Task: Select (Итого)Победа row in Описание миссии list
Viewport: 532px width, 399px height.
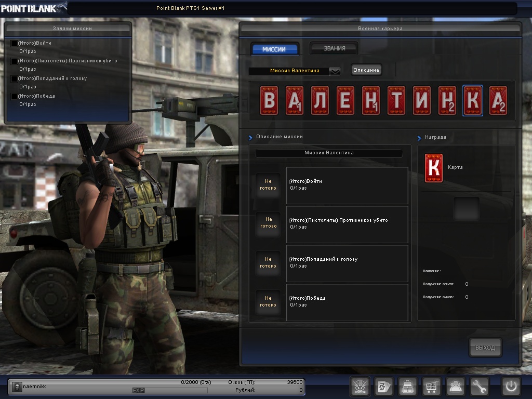Action: [347, 302]
